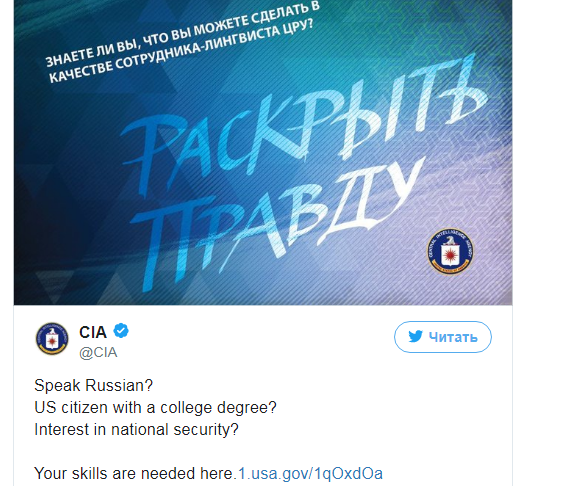Click the bold CIA display name
The image size is (575, 486).
tap(93, 332)
